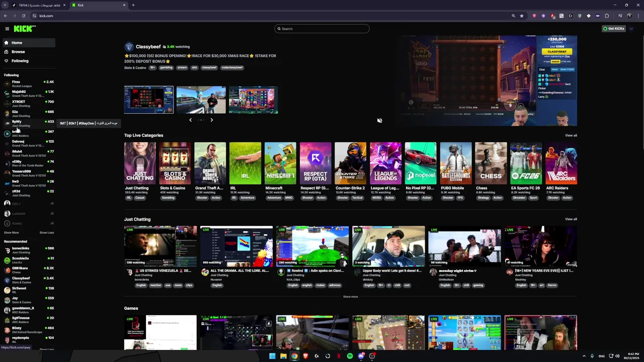Switch to the TikTok browser tab
Viewport: 644px width, 362px height.
(39, 5)
